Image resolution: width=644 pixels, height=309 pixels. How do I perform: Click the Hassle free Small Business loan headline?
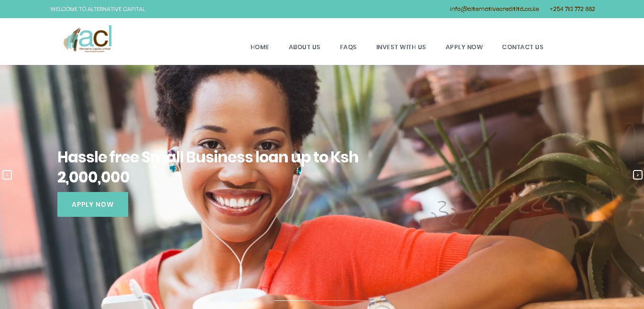point(208,167)
